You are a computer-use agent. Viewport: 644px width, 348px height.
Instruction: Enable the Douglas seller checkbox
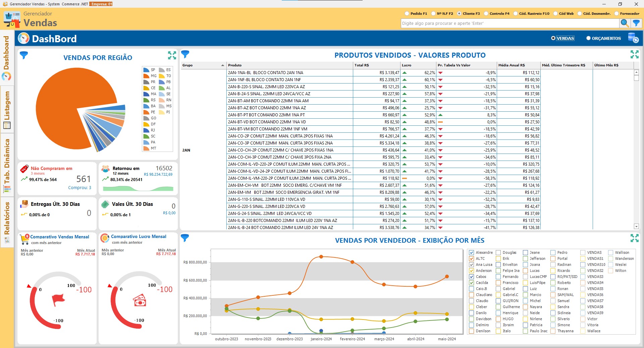(x=498, y=252)
